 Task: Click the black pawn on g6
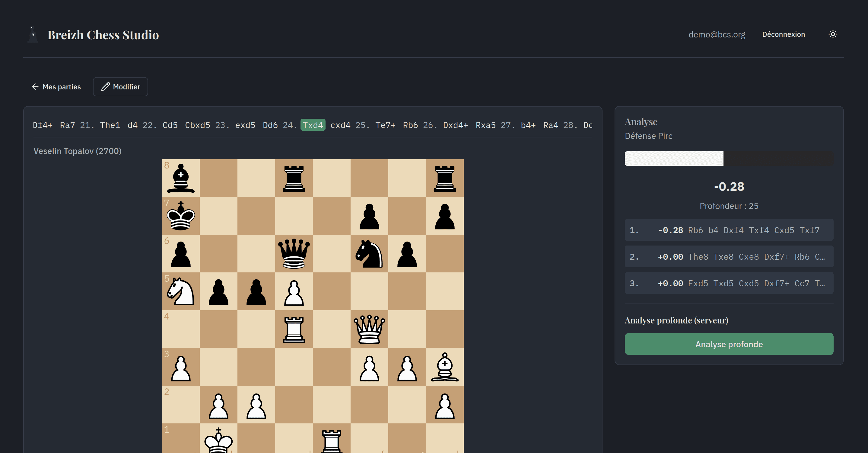tap(407, 254)
